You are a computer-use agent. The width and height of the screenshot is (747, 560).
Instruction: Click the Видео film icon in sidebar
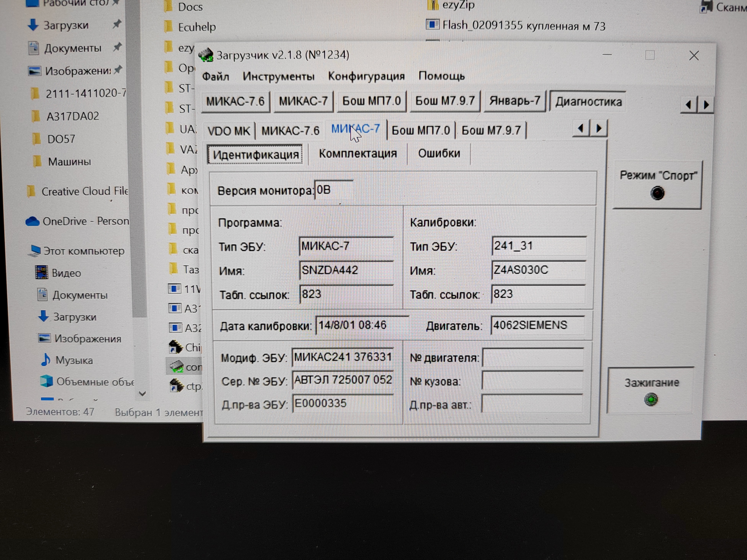42,272
